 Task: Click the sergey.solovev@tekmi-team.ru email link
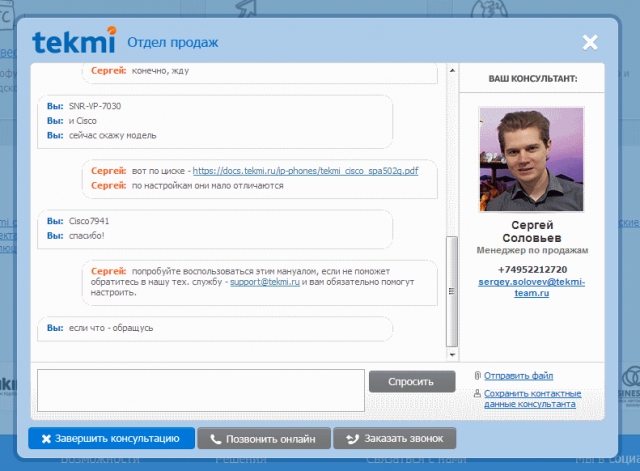531,287
